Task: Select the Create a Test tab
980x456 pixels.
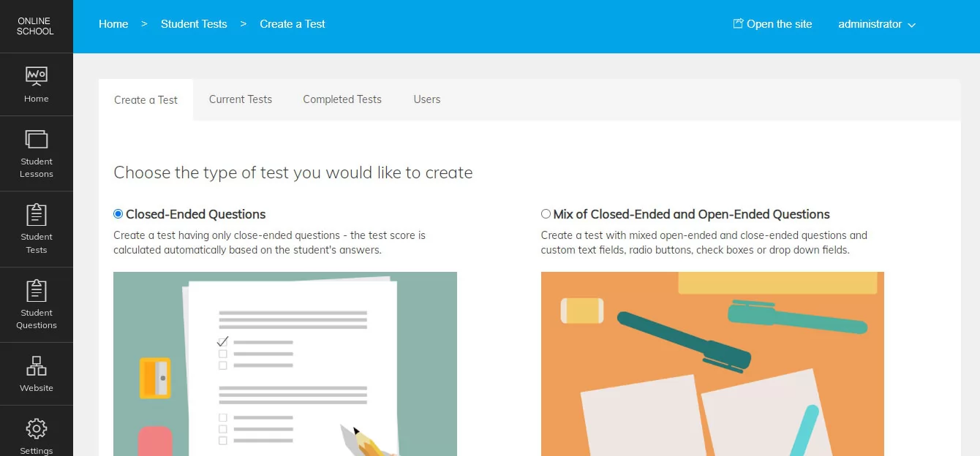Action: (x=146, y=100)
